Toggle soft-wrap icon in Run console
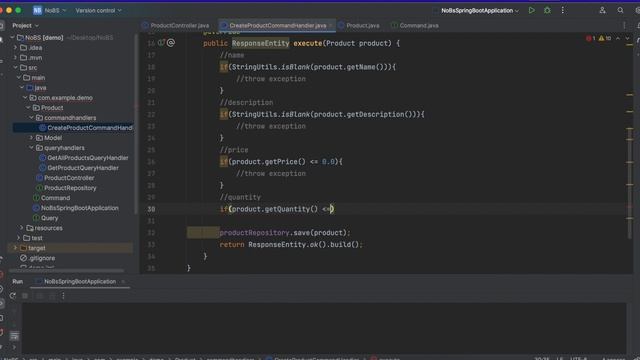 pyautogui.click(x=14, y=336)
